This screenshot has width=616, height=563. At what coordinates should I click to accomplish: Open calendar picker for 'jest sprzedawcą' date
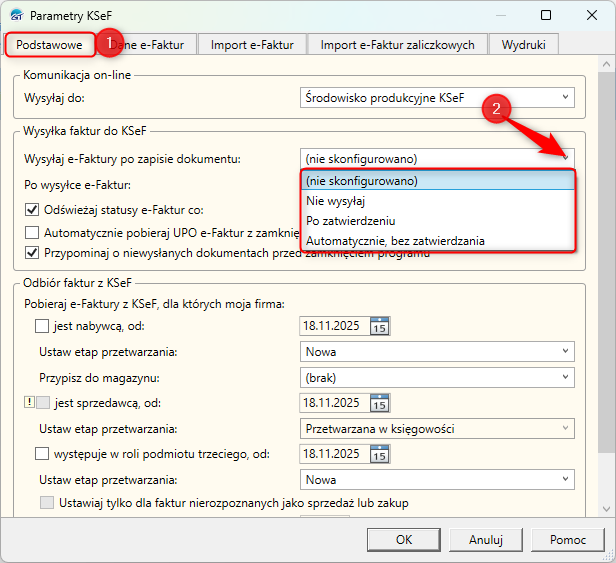tap(380, 403)
